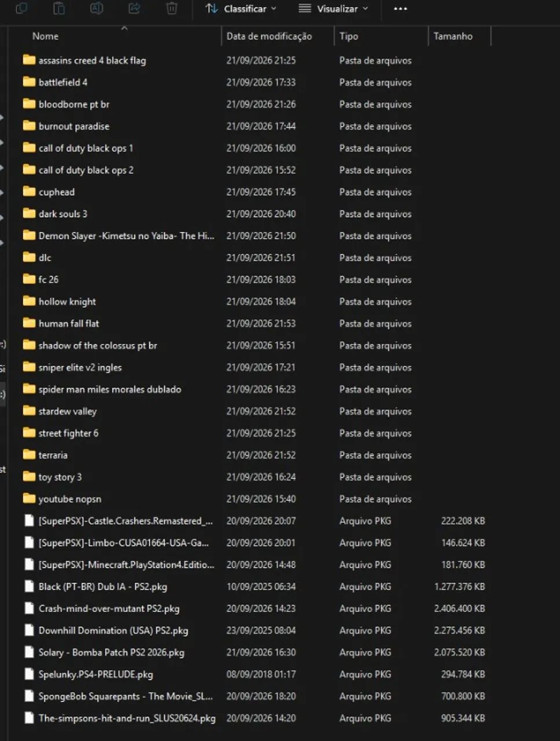Click the 'toy story 3' folder name
The width and height of the screenshot is (560, 741).
(60, 477)
